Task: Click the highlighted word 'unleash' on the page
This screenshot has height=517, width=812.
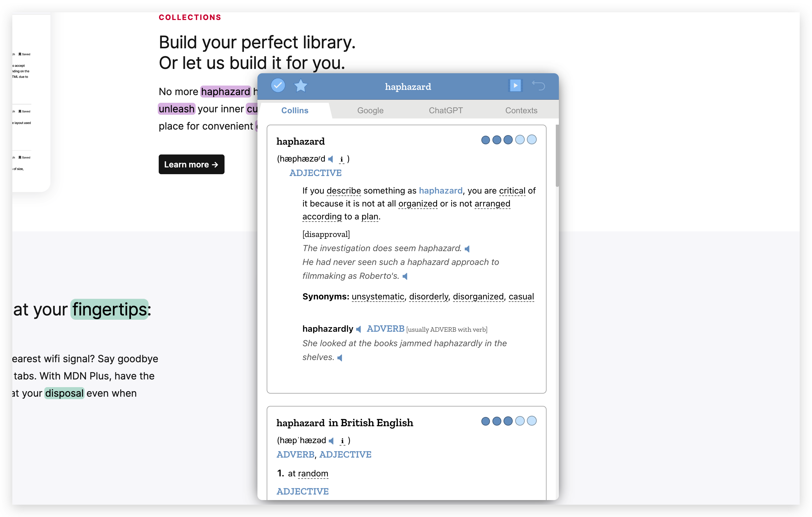Action: coord(176,109)
